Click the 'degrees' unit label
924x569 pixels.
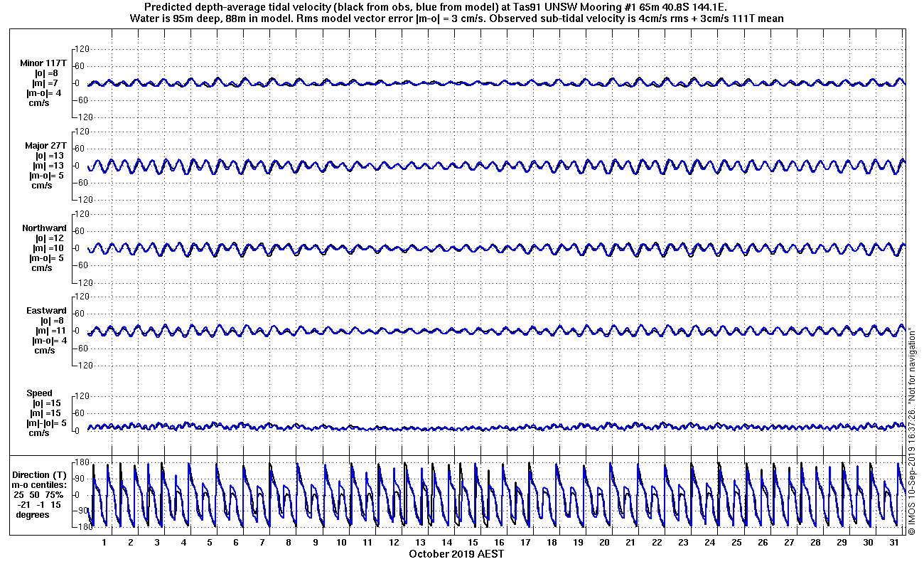pyautogui.click(x=33, y=514)
